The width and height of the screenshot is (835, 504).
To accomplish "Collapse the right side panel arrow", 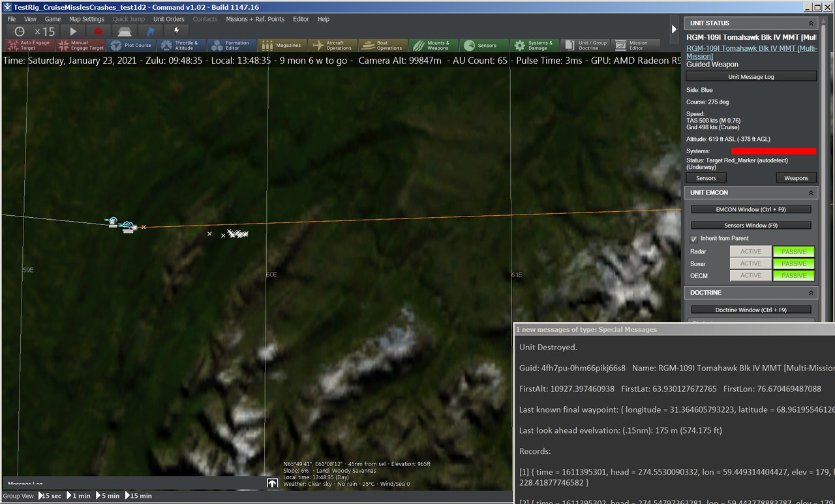I will [x=675, y=29].
